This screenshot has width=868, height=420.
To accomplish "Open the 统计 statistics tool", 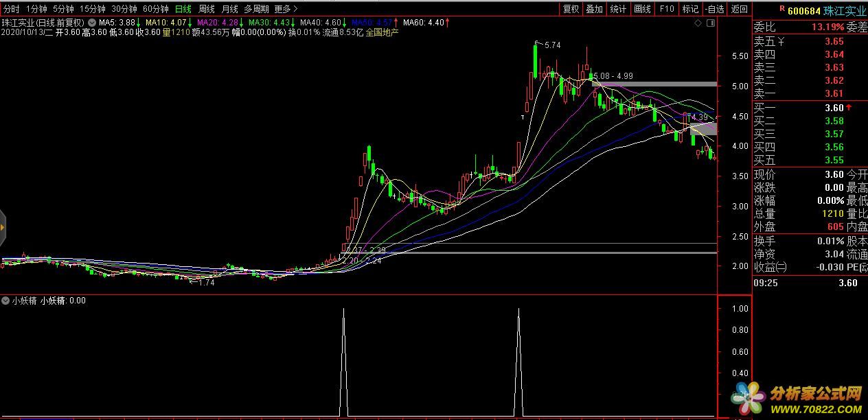I will pos(618,9).
